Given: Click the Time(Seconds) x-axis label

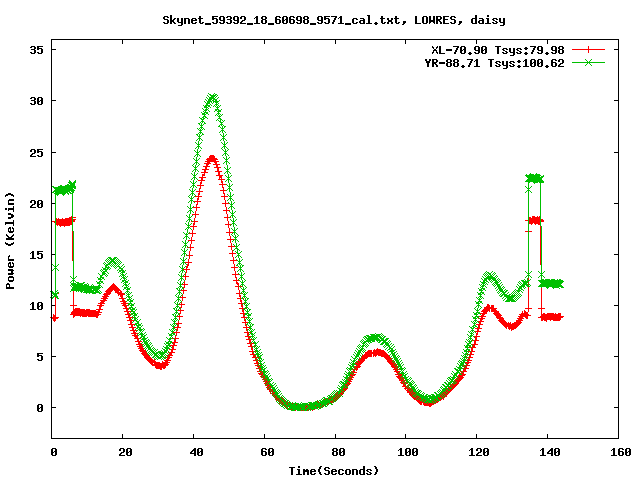Looking at the screenshot, I should (334, 471).
